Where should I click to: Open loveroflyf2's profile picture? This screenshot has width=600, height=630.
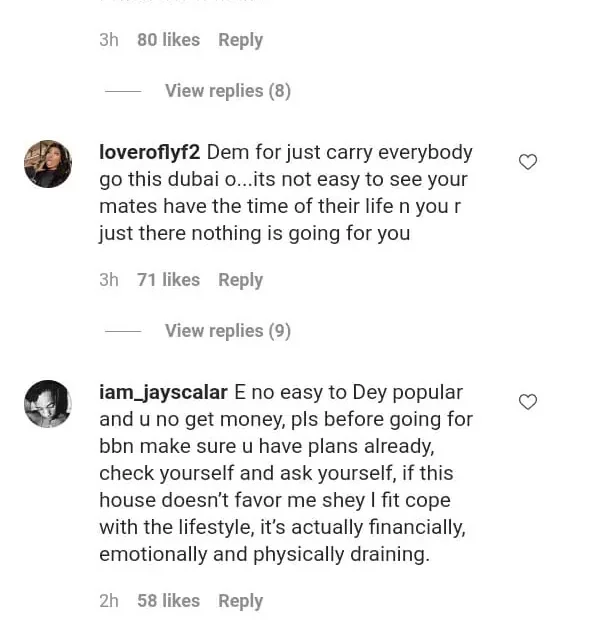pos(48,164)
